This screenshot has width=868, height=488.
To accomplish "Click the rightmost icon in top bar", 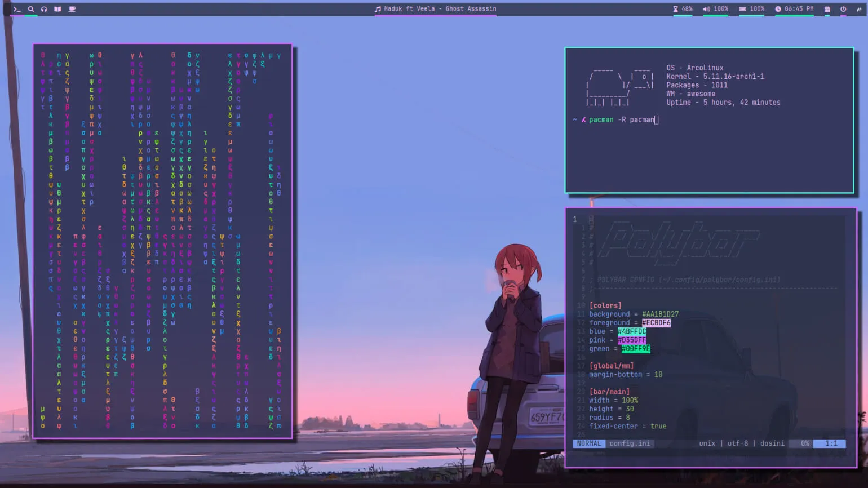I will (x=860, y=9).
